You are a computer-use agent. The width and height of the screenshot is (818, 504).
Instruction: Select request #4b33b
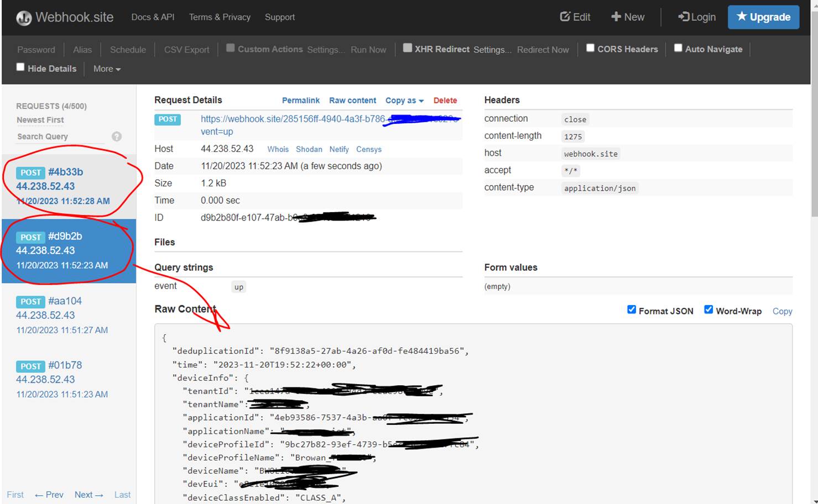tap(69, 186)
